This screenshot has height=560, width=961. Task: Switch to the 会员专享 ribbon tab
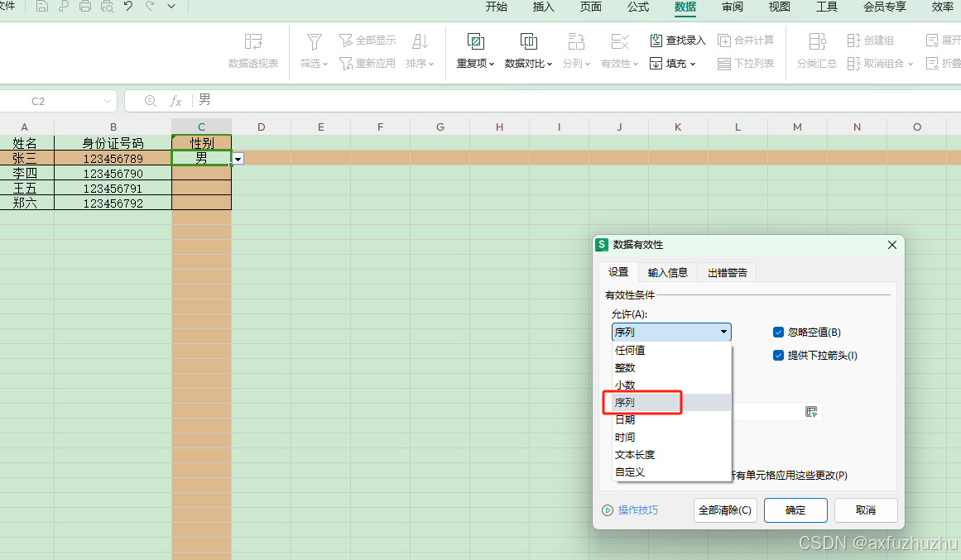pos(884,7)
